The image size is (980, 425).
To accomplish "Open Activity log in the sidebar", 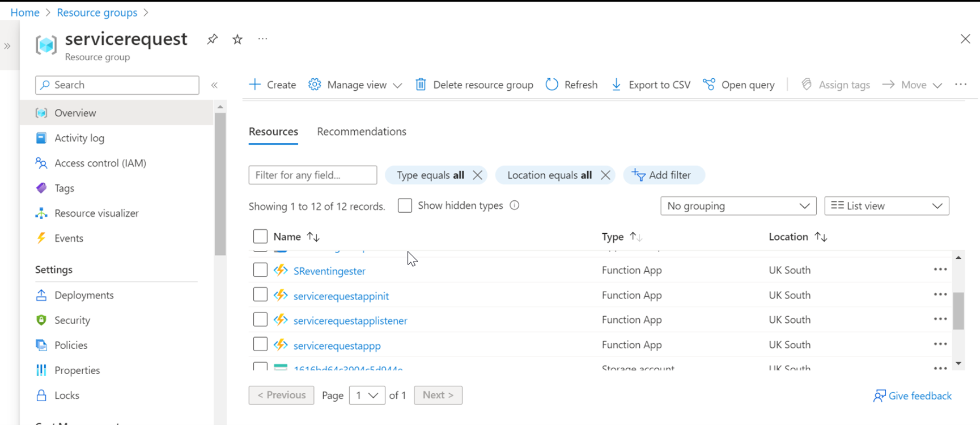I will 79,138.
